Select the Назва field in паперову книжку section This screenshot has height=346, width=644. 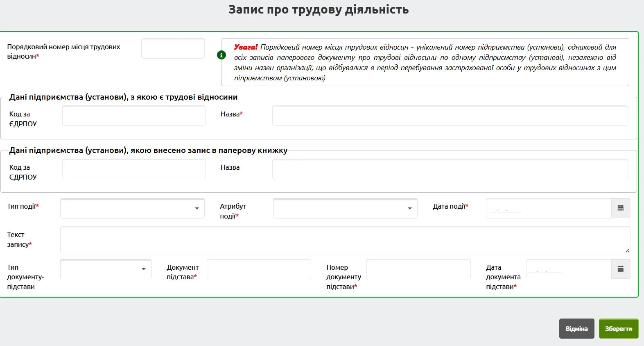tap(450, 169)
